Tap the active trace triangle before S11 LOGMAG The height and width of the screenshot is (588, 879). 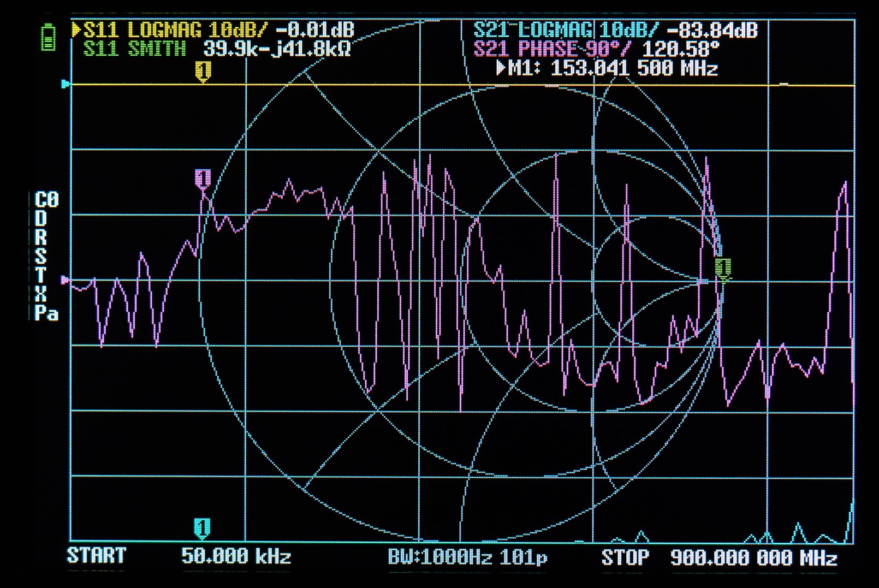coord(76,29)
